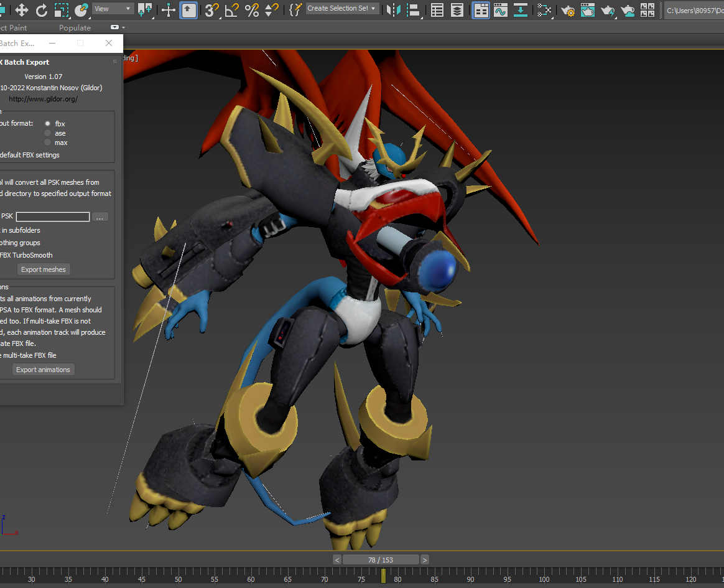
Task: Click the Align tool icon
Action: 414,10
